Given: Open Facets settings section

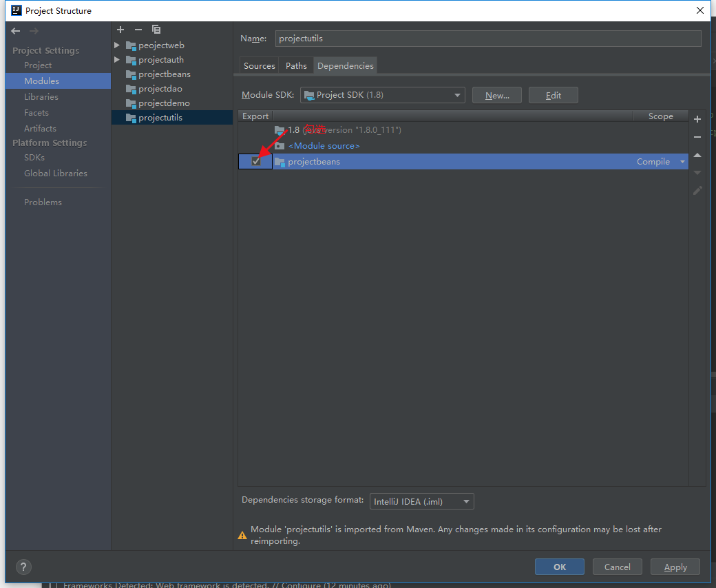Looking at the screenshot, I should (x=36, y=113).
